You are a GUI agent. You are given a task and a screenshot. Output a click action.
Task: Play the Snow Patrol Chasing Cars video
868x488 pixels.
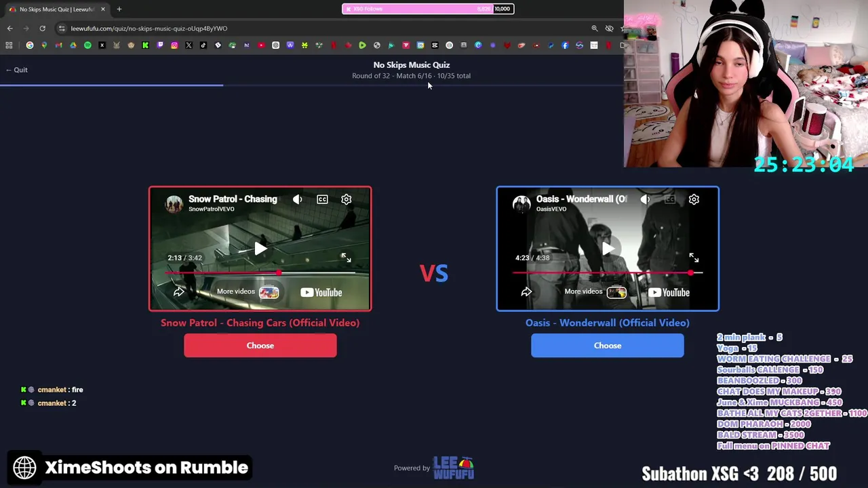point(260,249)
